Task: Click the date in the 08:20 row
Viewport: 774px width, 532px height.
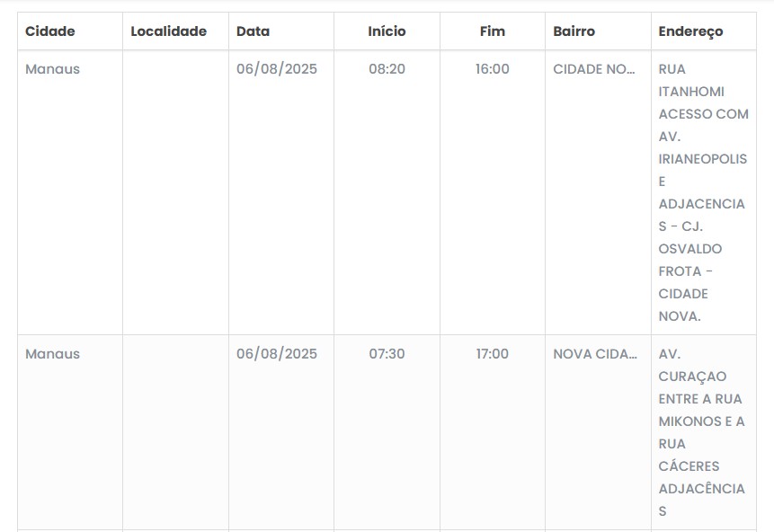Action: click(277, 69)
